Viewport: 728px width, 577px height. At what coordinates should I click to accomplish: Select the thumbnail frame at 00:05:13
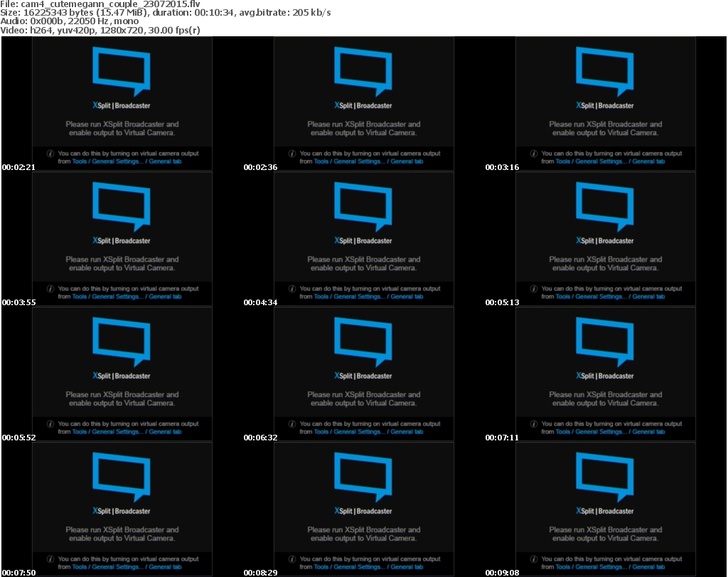(x=606, y=239)
